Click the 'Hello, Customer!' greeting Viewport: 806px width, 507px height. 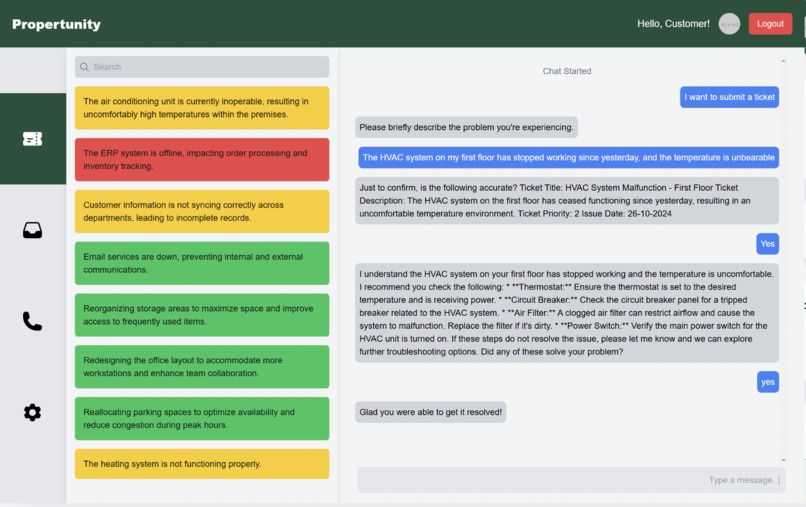[x=673, y=24]
